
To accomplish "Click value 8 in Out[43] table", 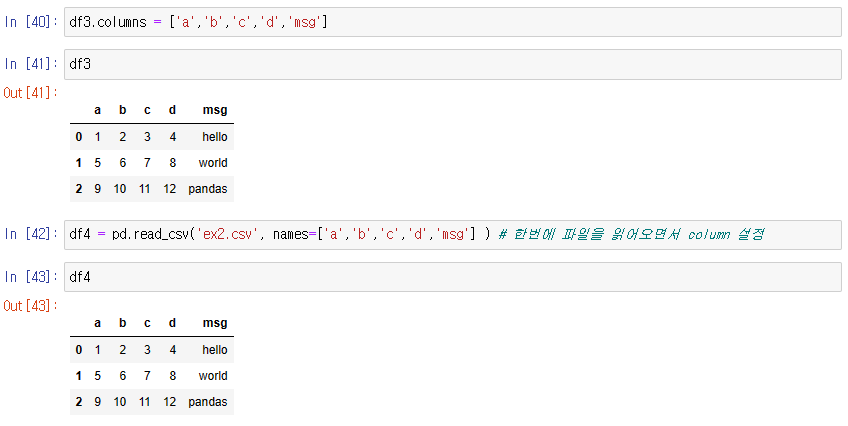I will (173, 376).
